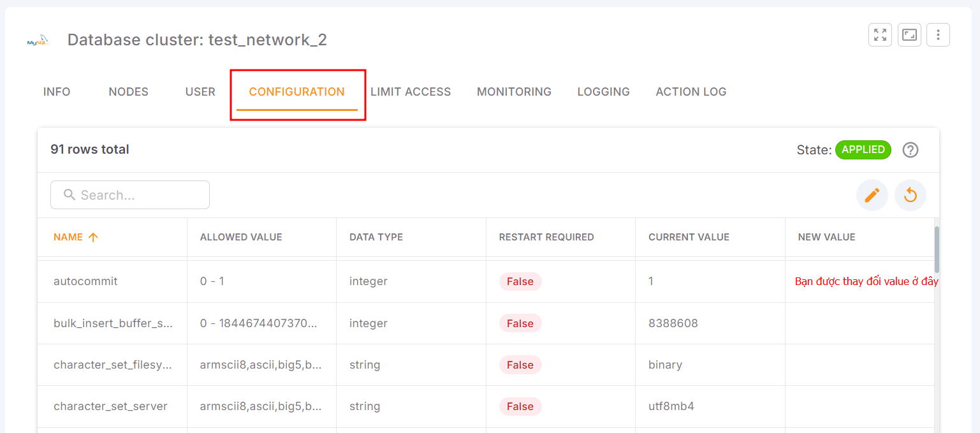Switch to the INFO tab

57,92
